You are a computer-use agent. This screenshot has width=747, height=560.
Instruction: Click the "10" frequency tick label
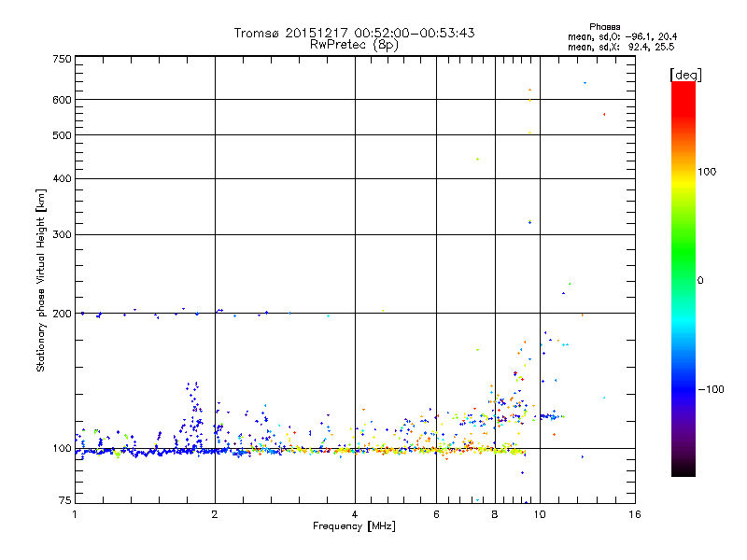tap(540, 514)
